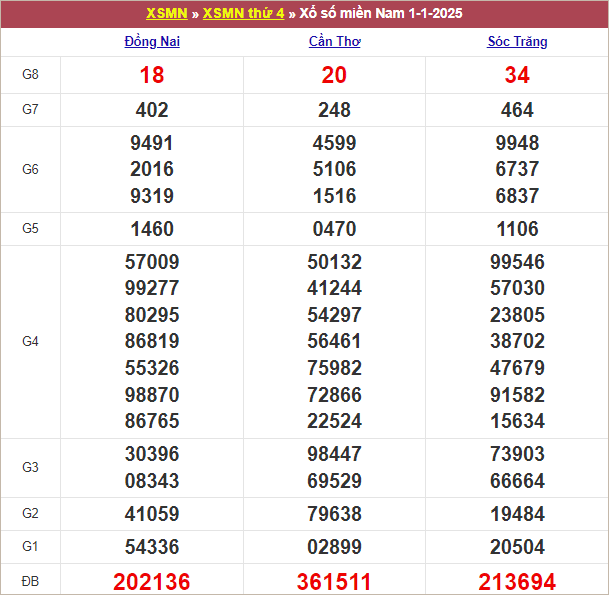Click the ĐB jackpot number 213694
The image size is (609, 595).
click(517, 582)
